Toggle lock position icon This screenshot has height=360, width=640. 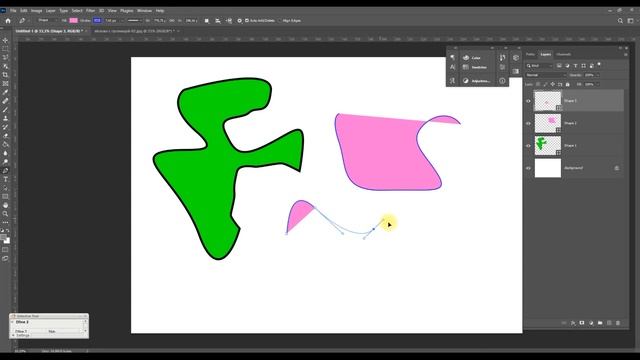pos(553,84)
